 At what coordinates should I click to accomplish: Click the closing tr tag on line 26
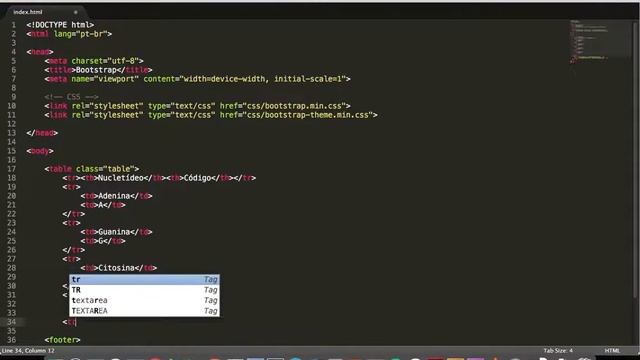(74, 250)
